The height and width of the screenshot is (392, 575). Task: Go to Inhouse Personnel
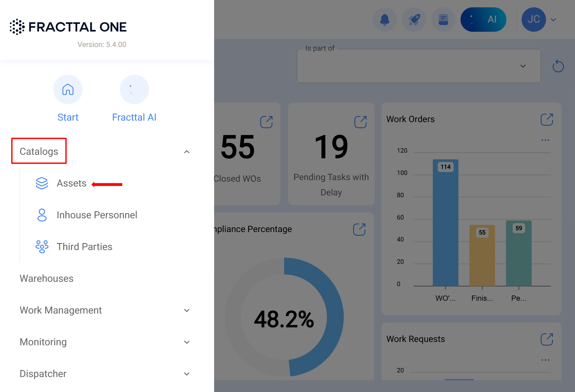tap(97, 215)
